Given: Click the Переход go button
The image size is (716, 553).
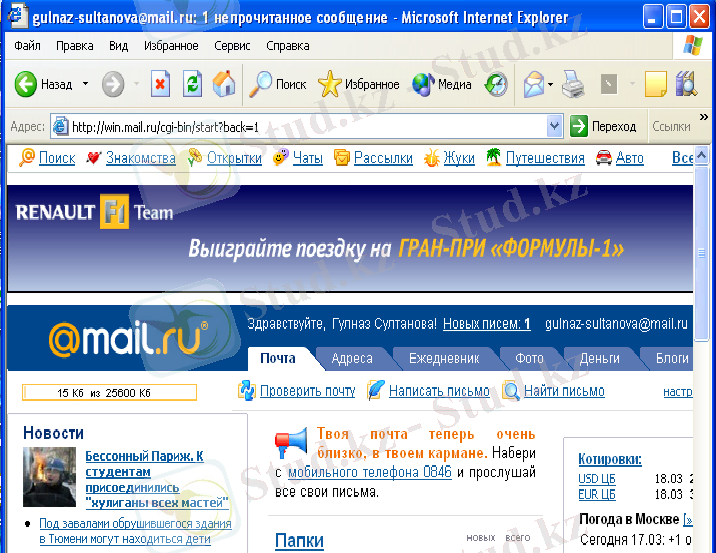Looking at the screenshot, I should 603,126.
